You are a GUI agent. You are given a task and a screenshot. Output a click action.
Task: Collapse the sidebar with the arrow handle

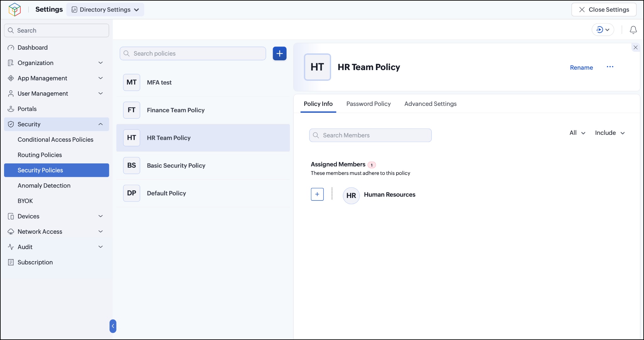click(113, 326)
